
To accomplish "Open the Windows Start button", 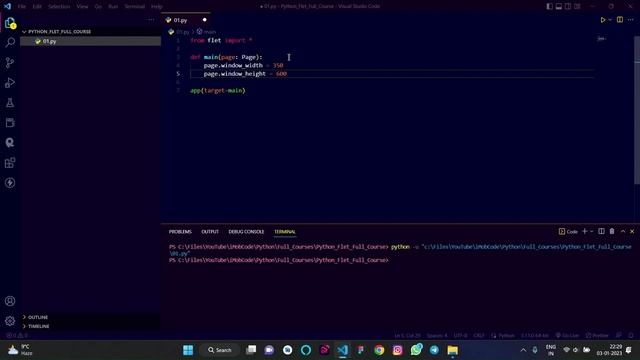I will coord(188,350).
